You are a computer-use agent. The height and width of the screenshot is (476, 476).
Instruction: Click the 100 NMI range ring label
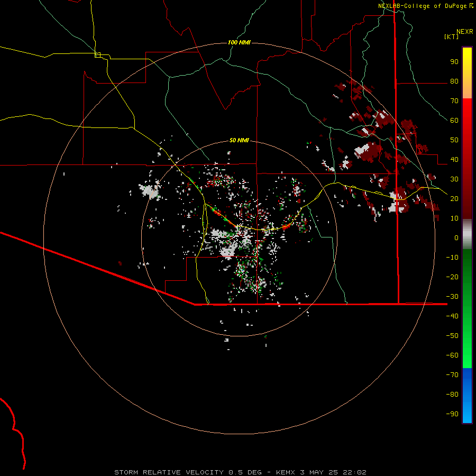(239, 42)
